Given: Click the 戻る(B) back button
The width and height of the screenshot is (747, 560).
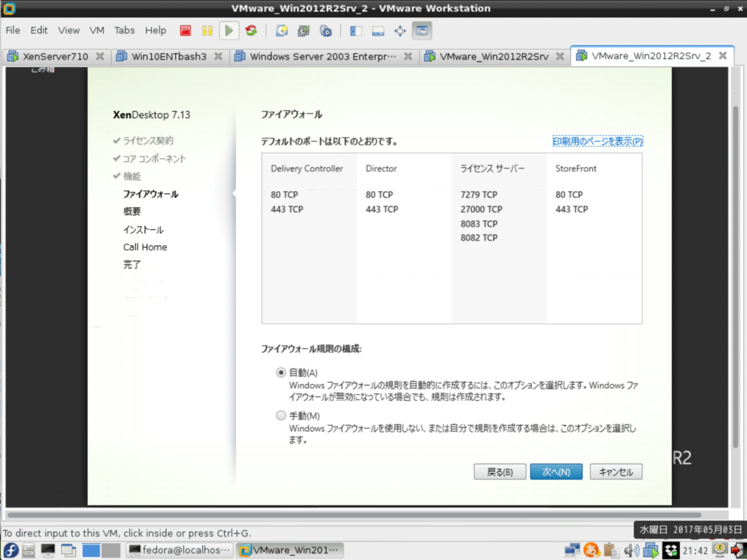Looking at the screenshot, I should pyautogui.click(x=500, y=472).
